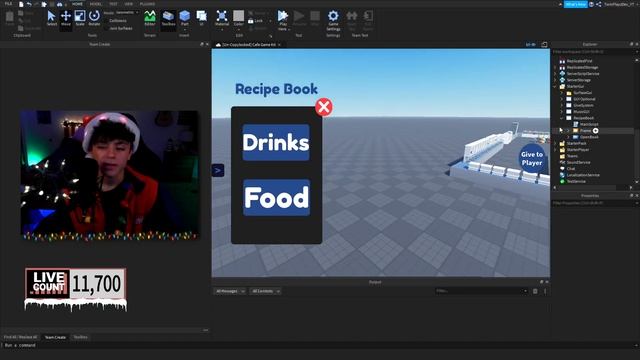Switch to Find All / Replace All tab
Screen dimensions: 640x360
pyautogui.click(x=20, y=337)
